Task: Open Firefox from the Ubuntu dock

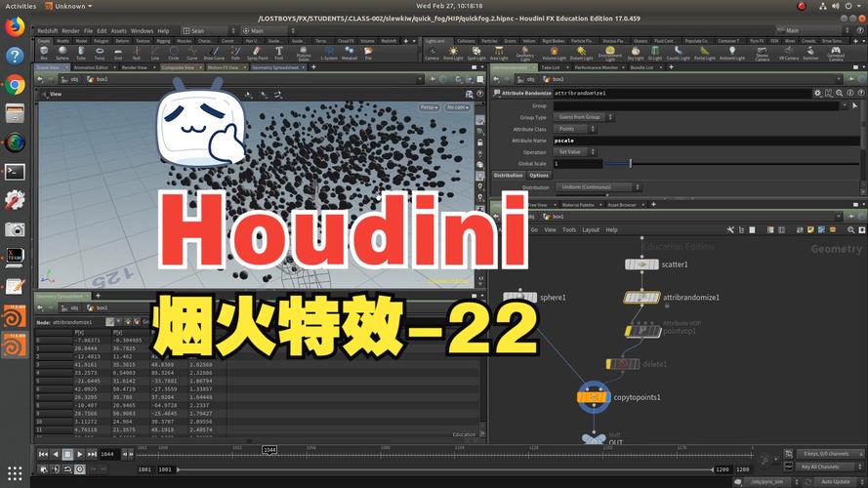Action: pos(15,26)
